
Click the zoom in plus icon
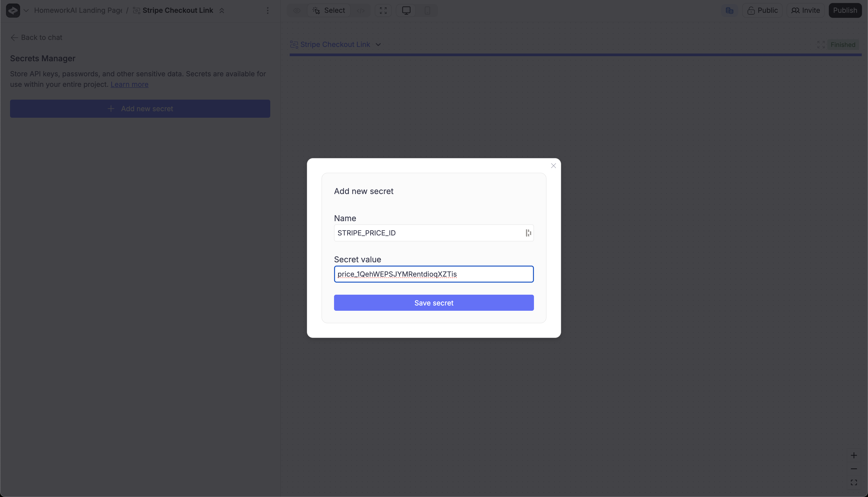(x=854, y=455)
